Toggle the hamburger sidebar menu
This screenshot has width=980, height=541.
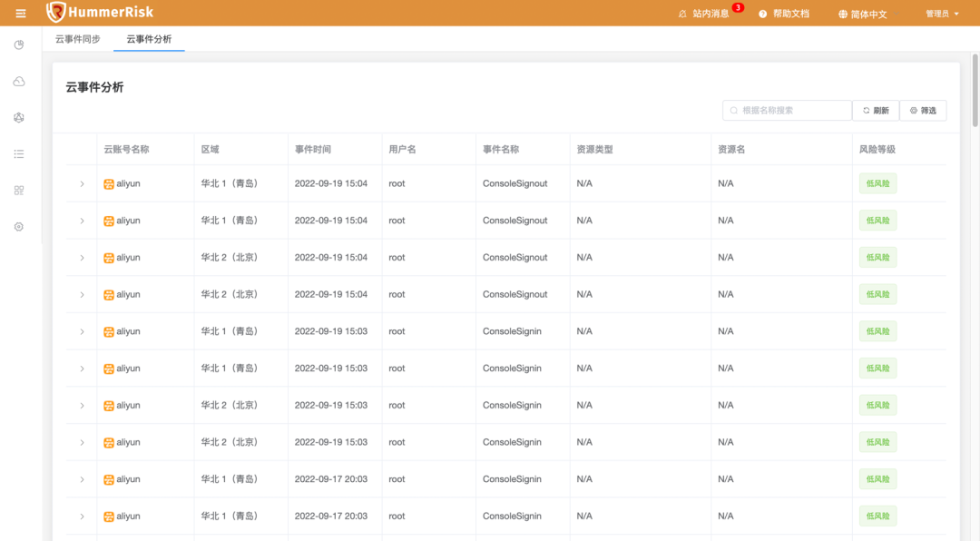click(21, 13)
